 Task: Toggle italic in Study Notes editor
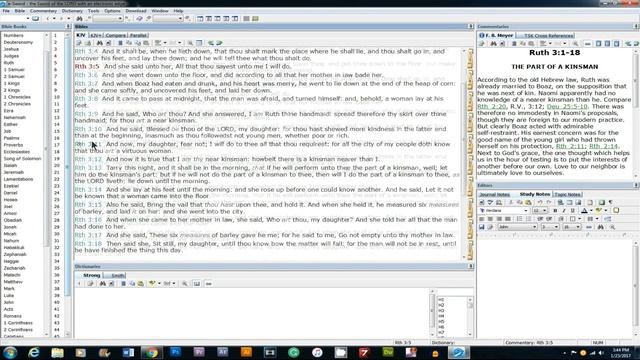(564, 211)
